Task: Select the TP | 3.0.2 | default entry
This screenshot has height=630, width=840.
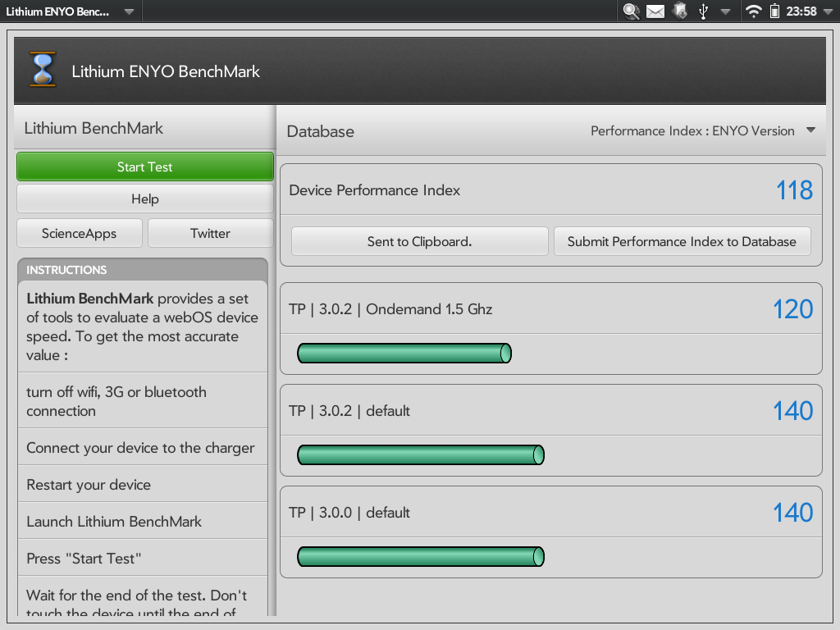Action: point(551,411)
